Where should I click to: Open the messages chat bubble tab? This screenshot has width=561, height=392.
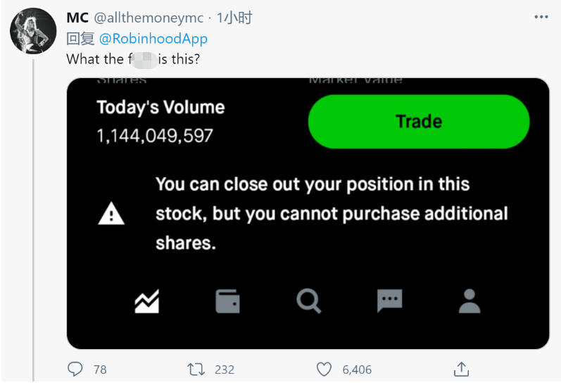coord(389,301)
